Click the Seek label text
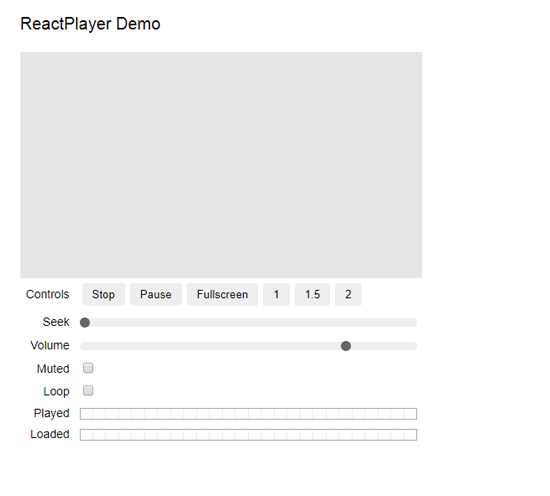Screen dimensions: 550x496 click(x=56, y=322)
